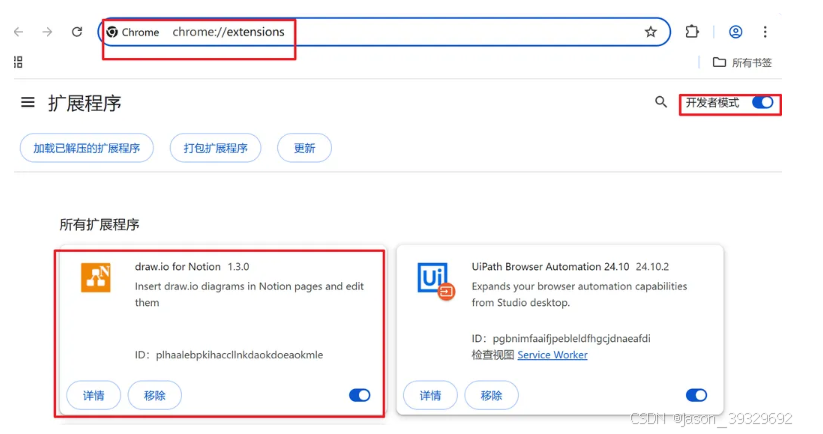
Task: Click 加载已解压的扩展程序 button
Action: tap(87, 148)
